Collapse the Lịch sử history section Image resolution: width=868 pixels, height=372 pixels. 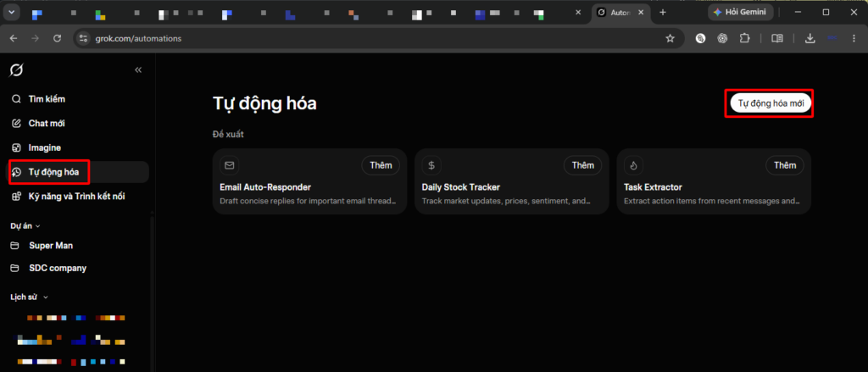coord(30,297)
